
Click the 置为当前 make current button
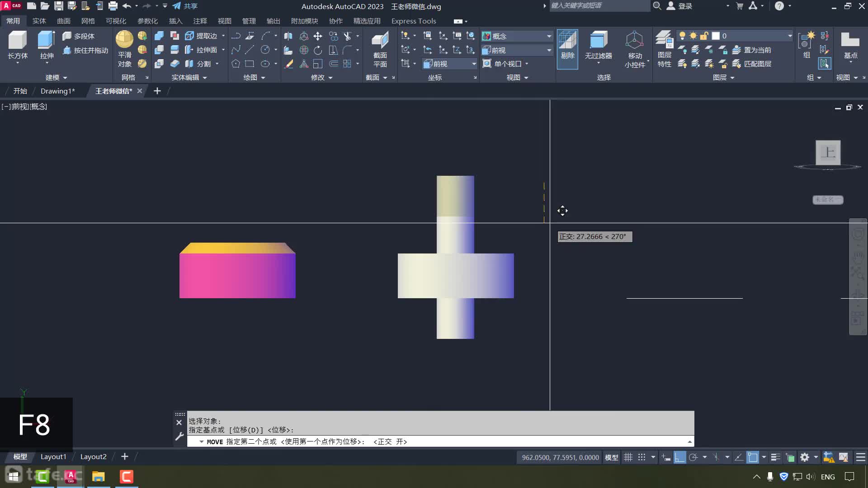[x=752, y=50]
